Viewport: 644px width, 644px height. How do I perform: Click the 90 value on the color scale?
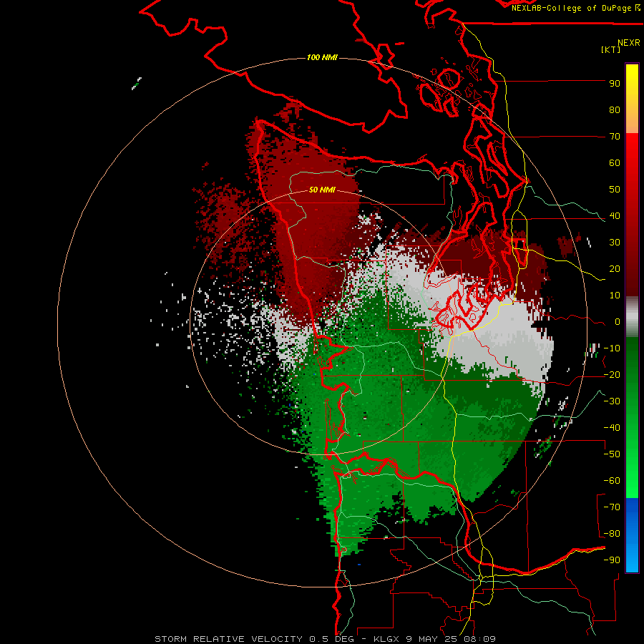615,84
